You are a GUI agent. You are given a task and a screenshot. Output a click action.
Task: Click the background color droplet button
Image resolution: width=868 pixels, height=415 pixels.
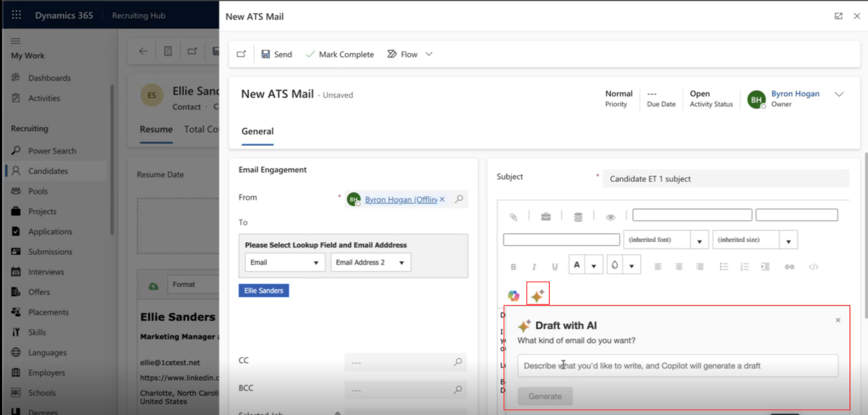click(x=615, y=265)
